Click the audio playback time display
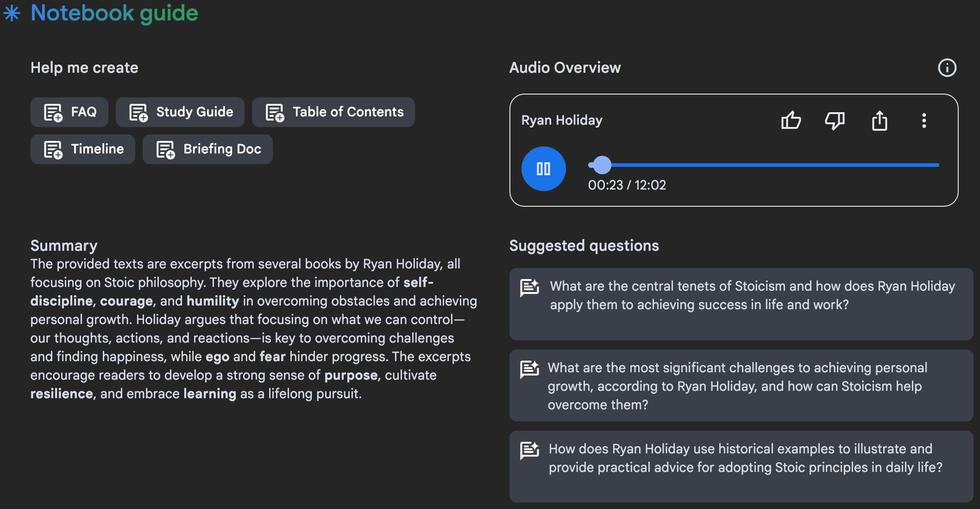This screenshot has height=509, width=980. pos(627,185)
